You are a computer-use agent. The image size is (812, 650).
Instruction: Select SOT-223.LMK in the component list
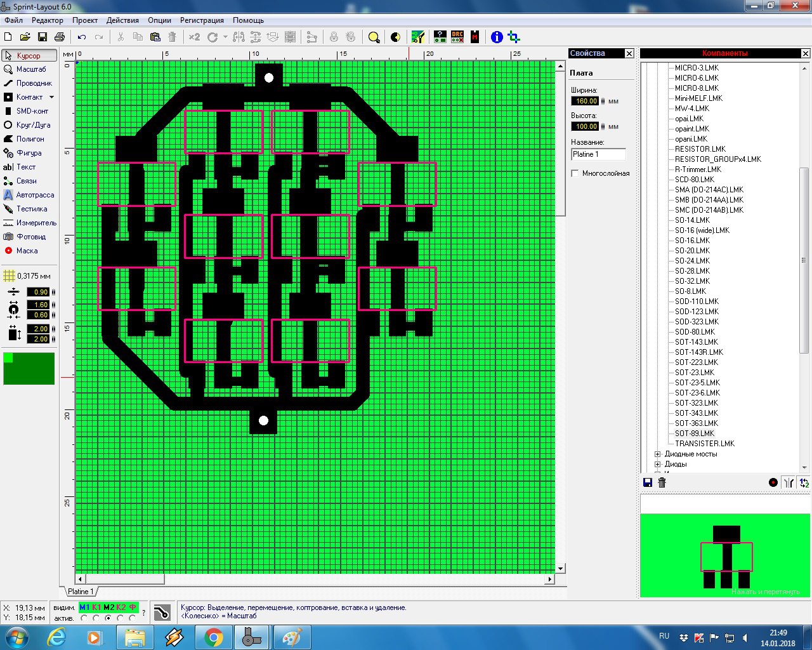(696, 362)
